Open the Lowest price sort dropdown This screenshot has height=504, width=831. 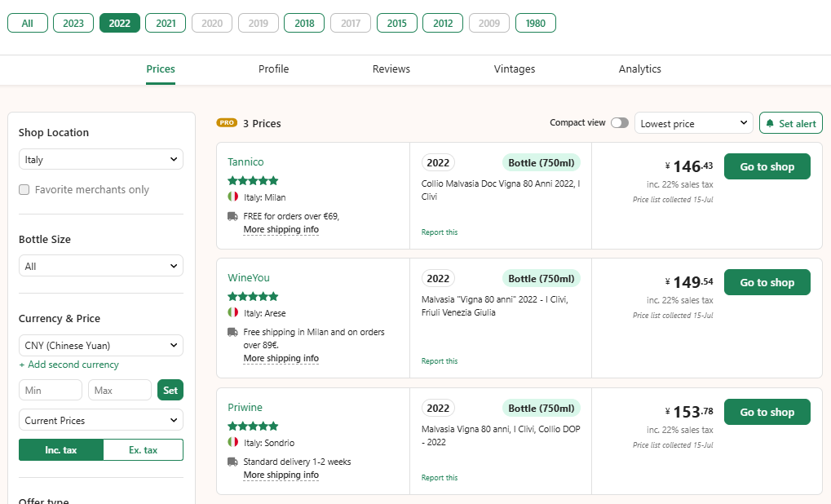(694, 123)
